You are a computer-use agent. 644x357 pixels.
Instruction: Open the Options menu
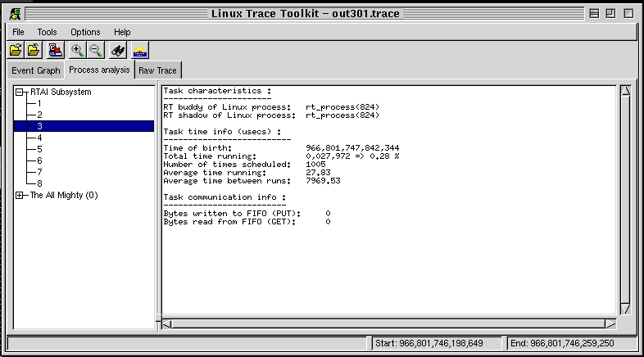point(85,32)
